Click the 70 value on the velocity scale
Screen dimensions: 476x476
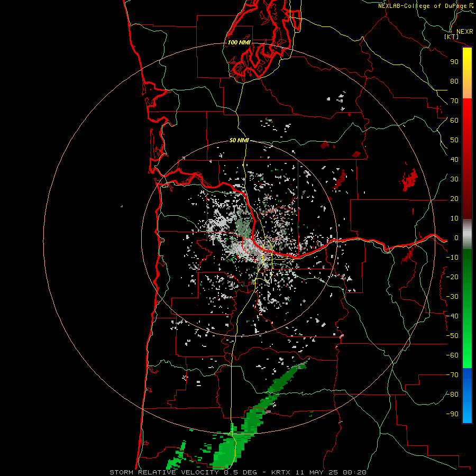point(454,101)
